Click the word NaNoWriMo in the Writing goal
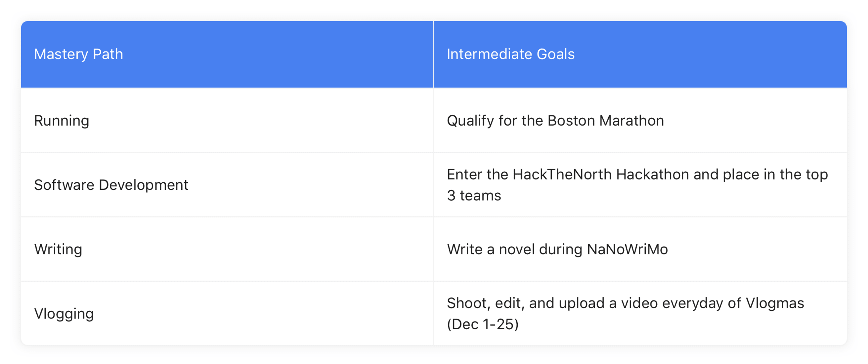 pos(627,249)
